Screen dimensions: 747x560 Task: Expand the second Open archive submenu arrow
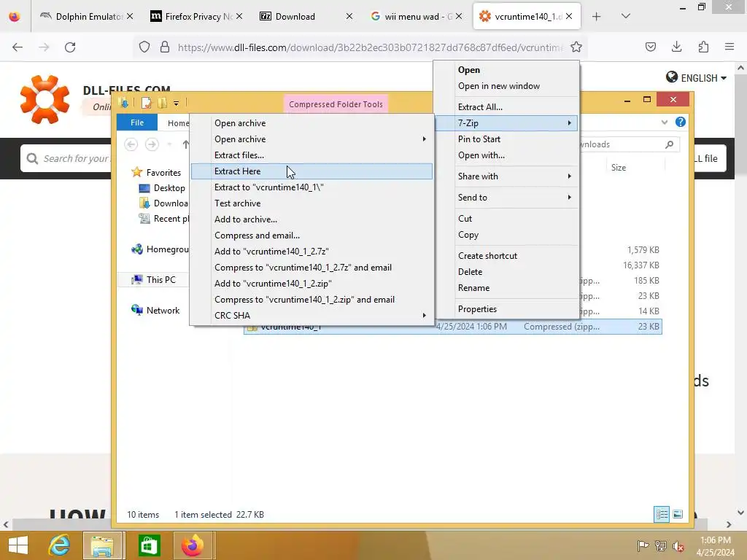click(x=424, y=139)
